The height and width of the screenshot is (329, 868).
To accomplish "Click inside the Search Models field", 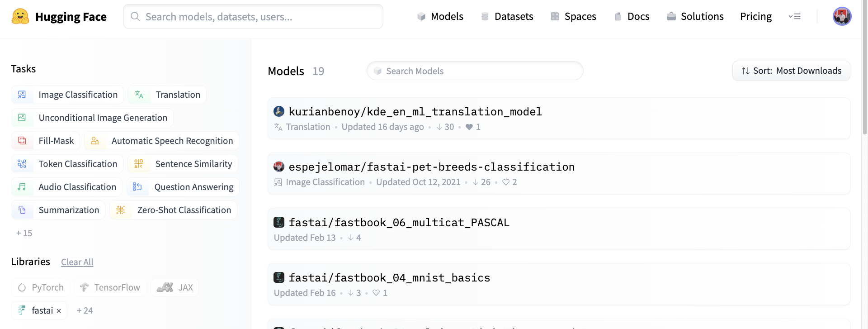I will click(475, 71).
